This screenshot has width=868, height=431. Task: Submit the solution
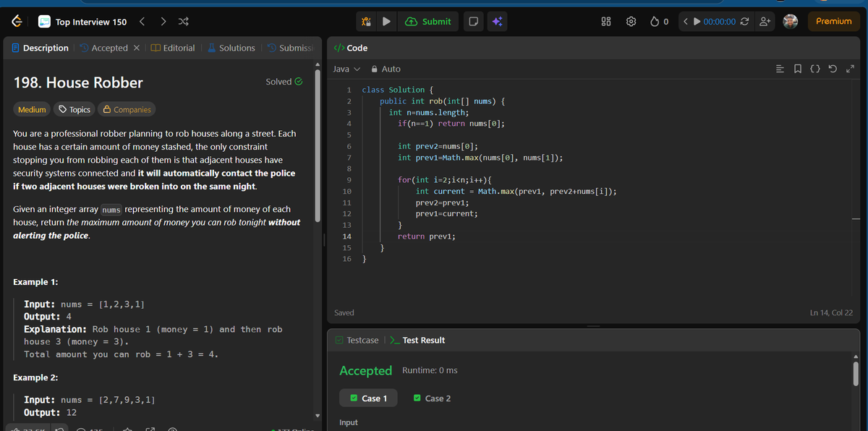(428, 22)
